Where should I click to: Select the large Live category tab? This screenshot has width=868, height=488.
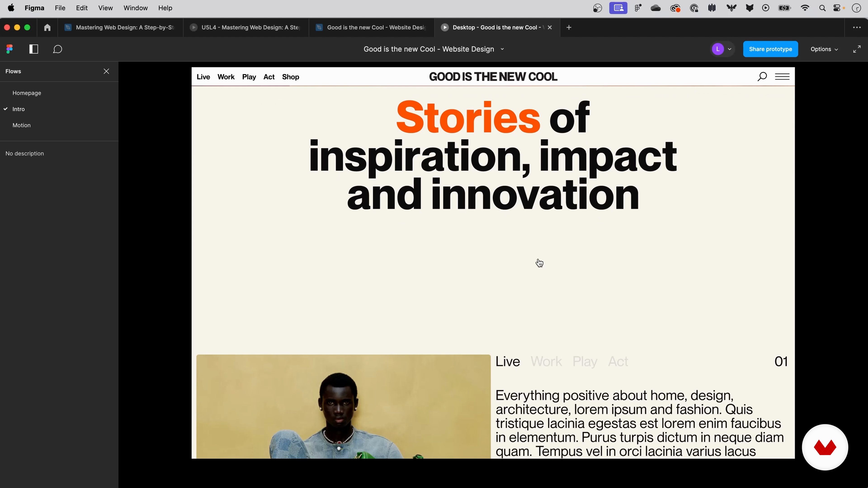(x=508, y=361)
